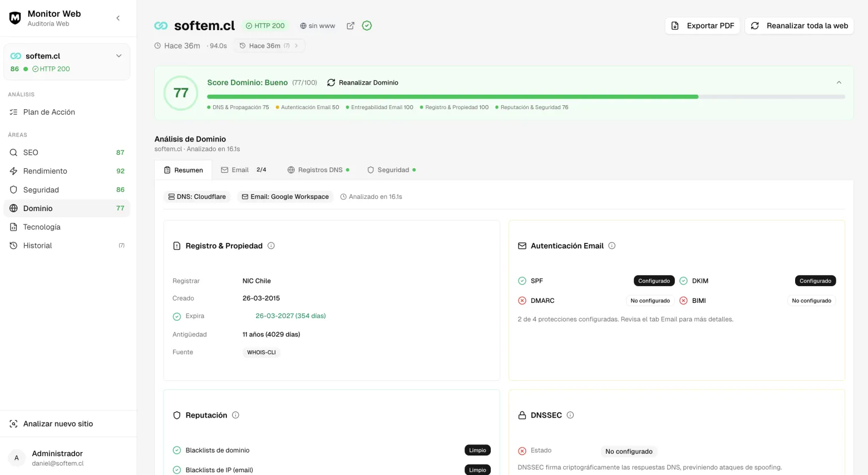Start Reanalizar toda la web
Image resolution: width=868 pixels, height=475 pixels.
[799, 26]
